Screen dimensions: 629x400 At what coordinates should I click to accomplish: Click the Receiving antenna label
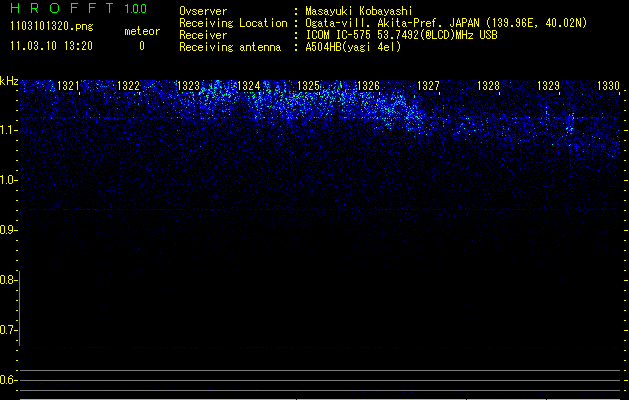[230, 47]
